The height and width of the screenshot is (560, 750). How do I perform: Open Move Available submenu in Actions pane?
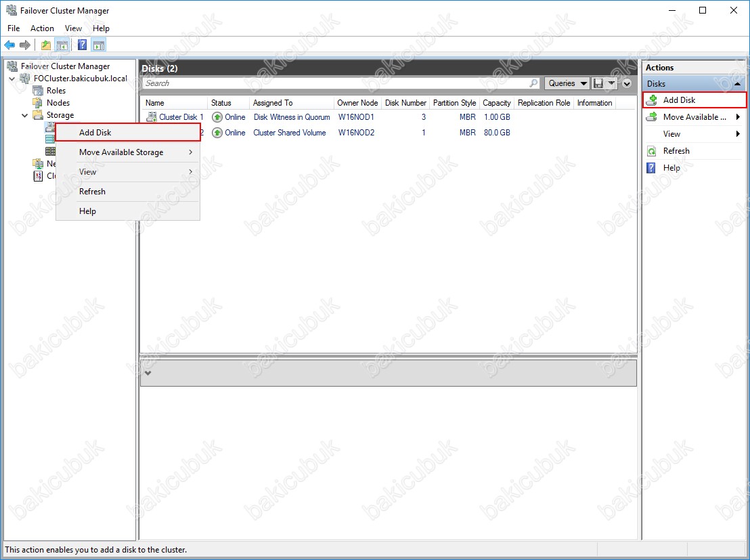(x=694, y=116)
